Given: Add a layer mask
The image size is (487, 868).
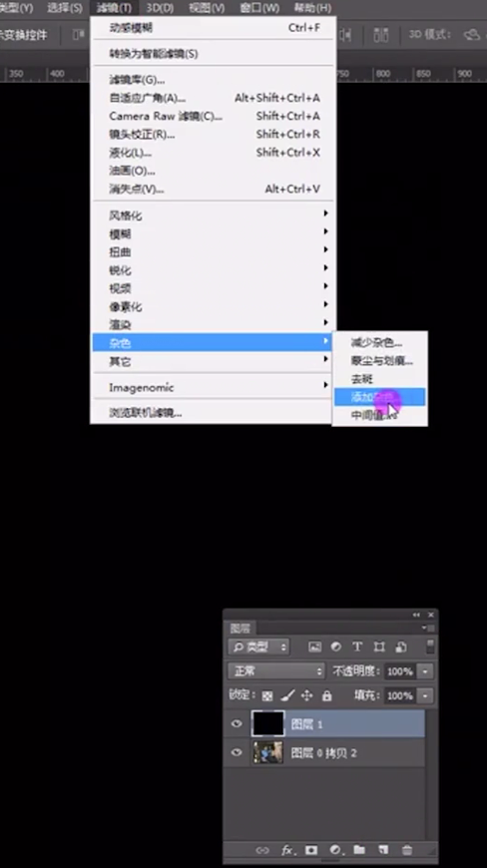Looking at the screenshot, I should (x=311, y=850).
